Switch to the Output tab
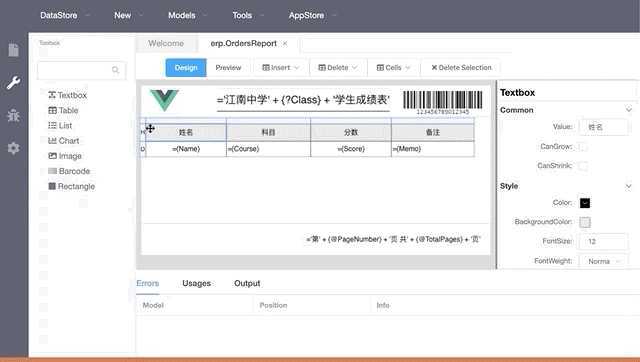 247,284
